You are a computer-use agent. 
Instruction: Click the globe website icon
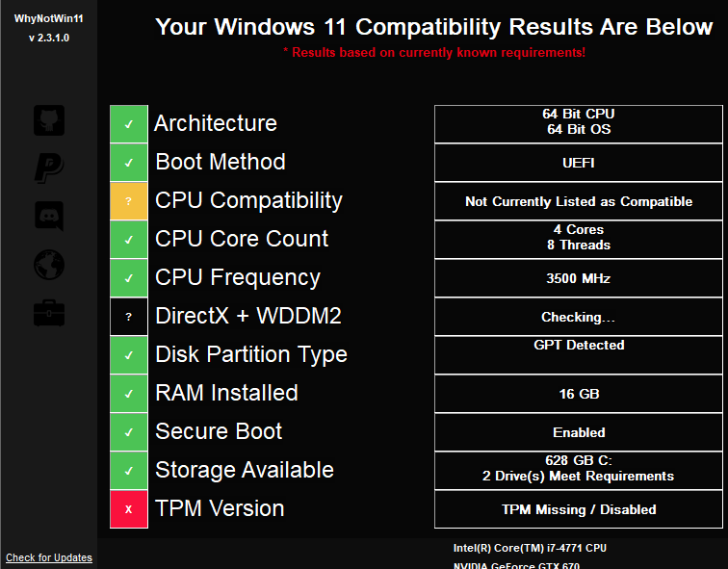click(49, 265)
